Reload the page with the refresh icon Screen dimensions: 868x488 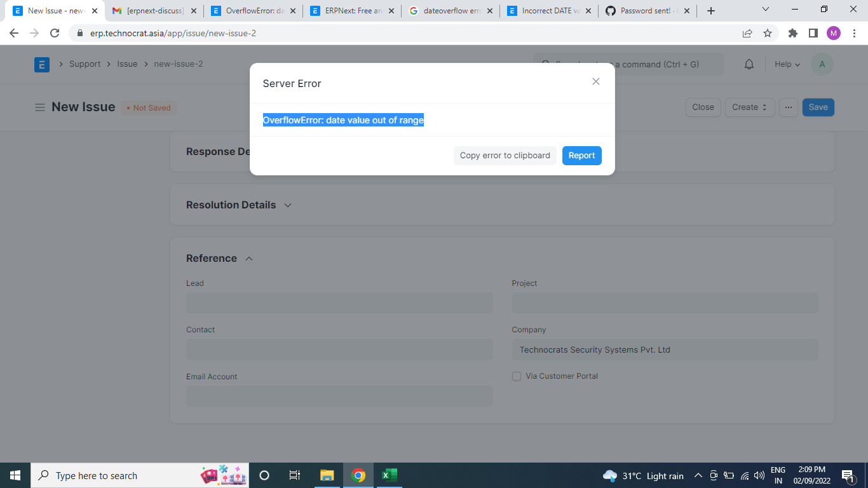point(55,32)
